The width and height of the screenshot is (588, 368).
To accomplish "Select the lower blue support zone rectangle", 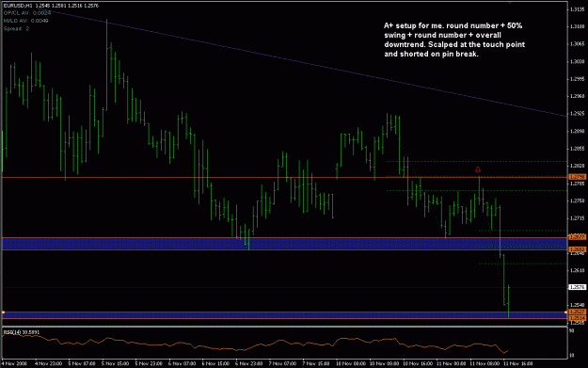I will tap(284, 315).
